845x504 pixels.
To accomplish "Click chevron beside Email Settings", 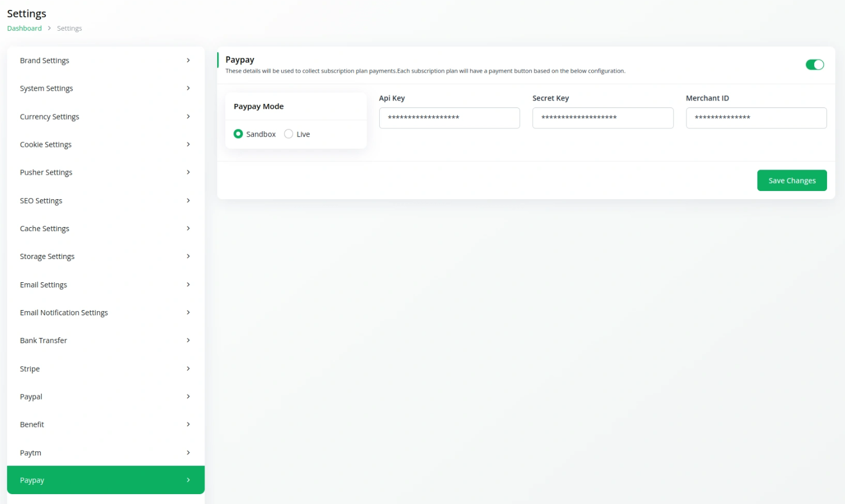I will pyautogui.click(x=188, y=285).
